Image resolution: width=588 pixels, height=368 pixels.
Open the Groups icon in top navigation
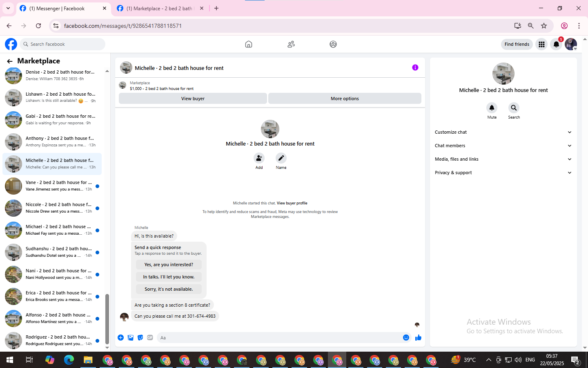pyautogui.click(x=333, y=44)
